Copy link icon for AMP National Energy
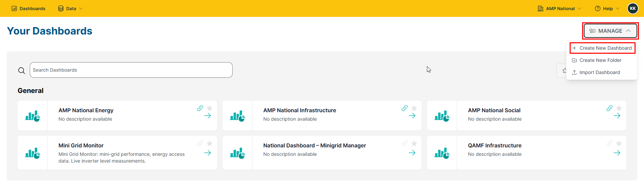Viewport: 644px width, 192px height. [200, 108]
